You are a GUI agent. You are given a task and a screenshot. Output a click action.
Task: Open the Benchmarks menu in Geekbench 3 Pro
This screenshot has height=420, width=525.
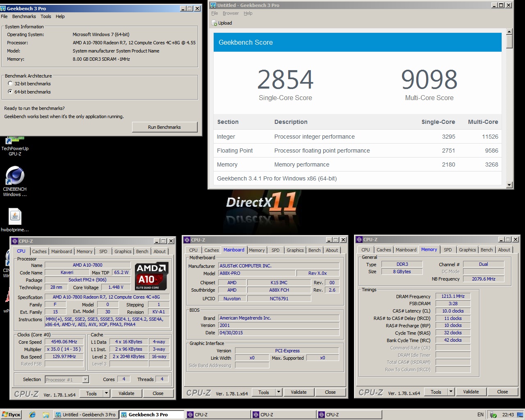[x=24, y=16]
